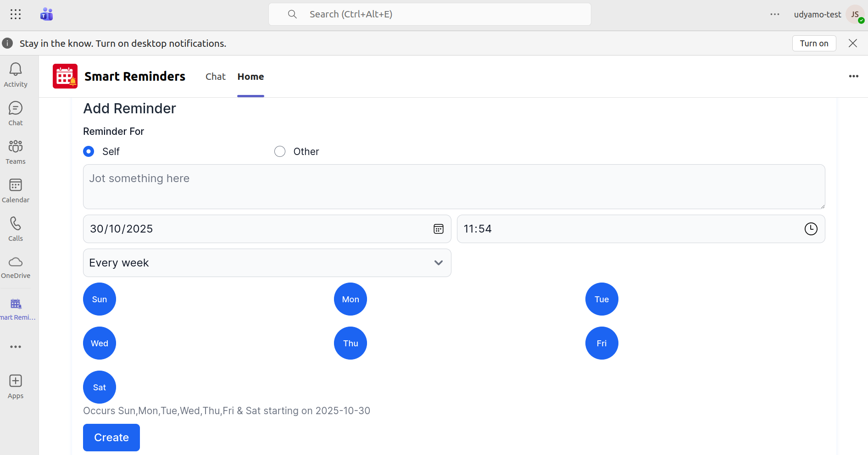Open Calls from the sidebar

coord(16,229)
